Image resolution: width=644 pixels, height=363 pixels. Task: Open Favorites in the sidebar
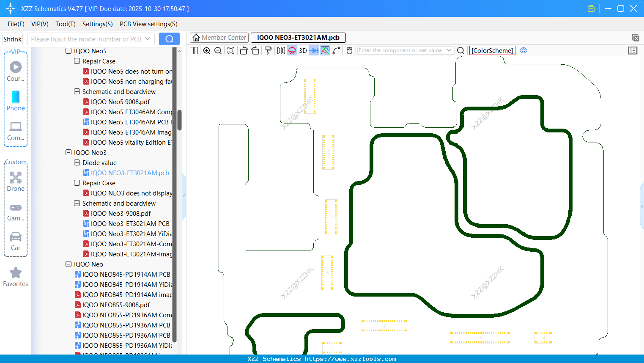tap(16, 277)
